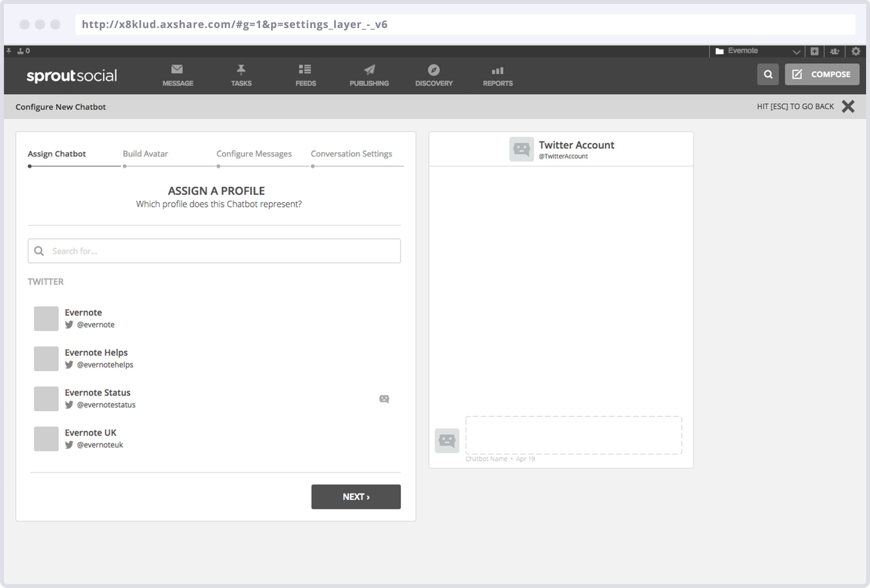Click the Twitter bird beside @evernoteuk
The width and height of the screenshot is (870, 588).
pyautogui.click(x=69, y=445)
